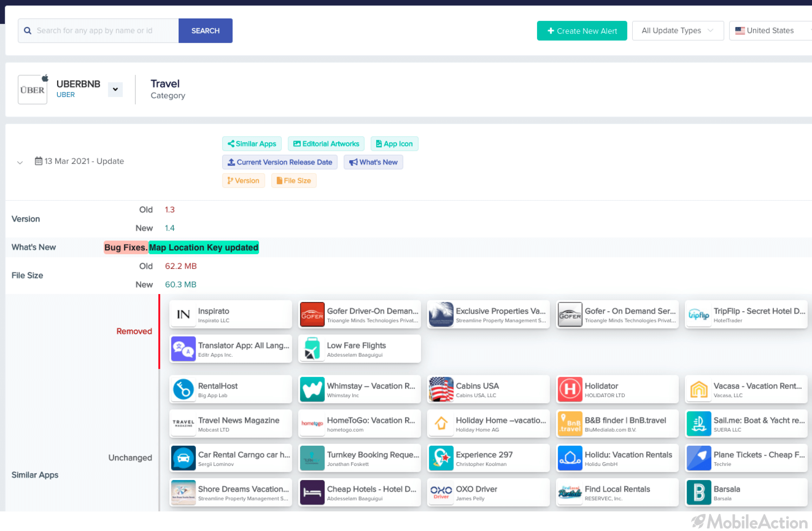This screenshot has height=531, width=812.
Task: Click Create New Alert button
Action: (582, 31)
